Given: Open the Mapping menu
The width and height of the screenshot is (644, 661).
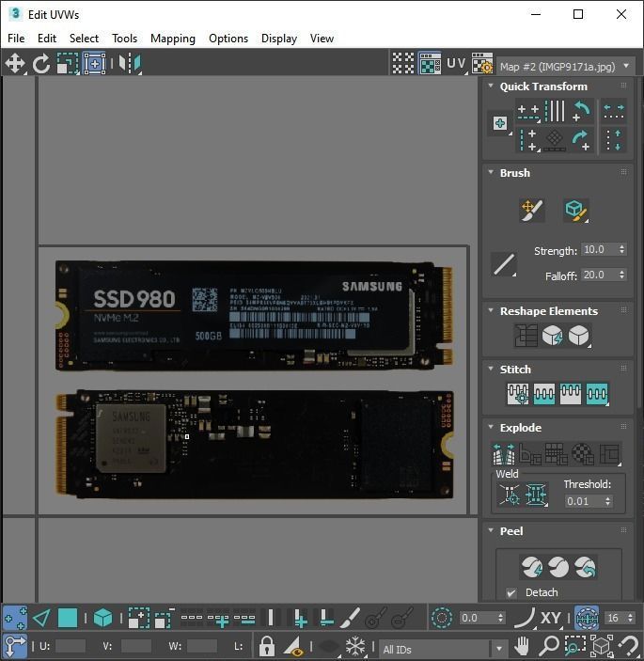Looking at the screenshot, I should tap(173, 39).
